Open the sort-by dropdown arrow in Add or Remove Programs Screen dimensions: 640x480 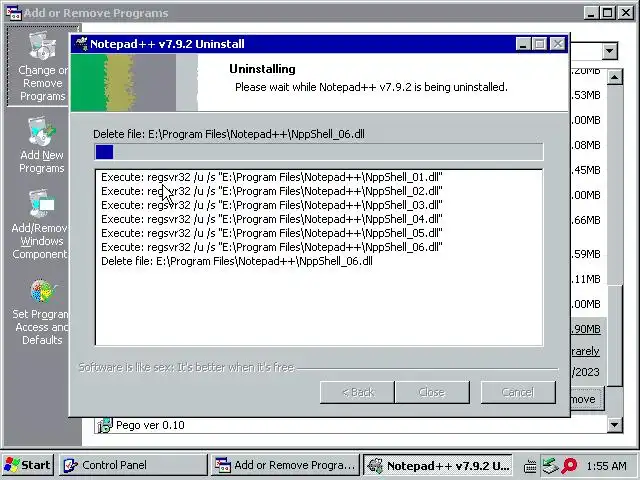(x=610, y=51)
